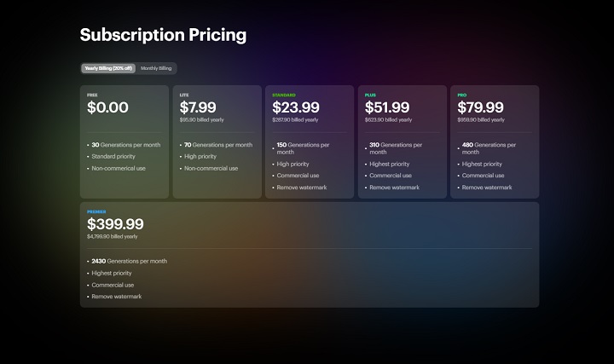This screenshot has height=364, width=614.
Task: Click the $79.99 Pro price
Action: pyautogui.click(x=480, y=108)
